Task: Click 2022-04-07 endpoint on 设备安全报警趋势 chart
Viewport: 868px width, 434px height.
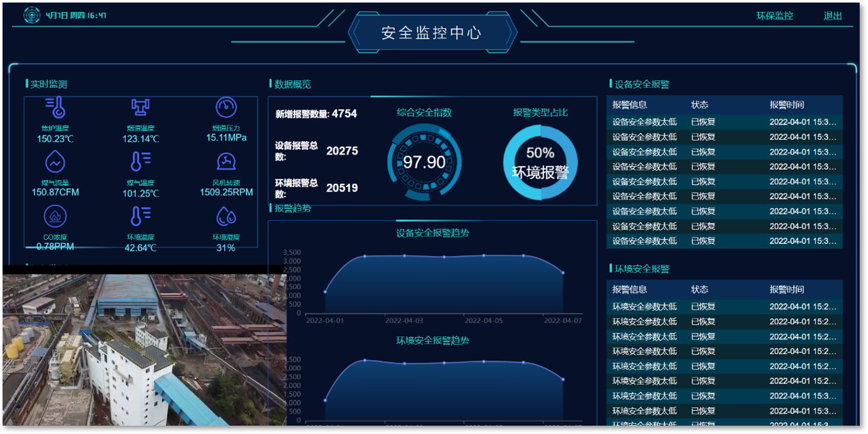Action: 563,273
